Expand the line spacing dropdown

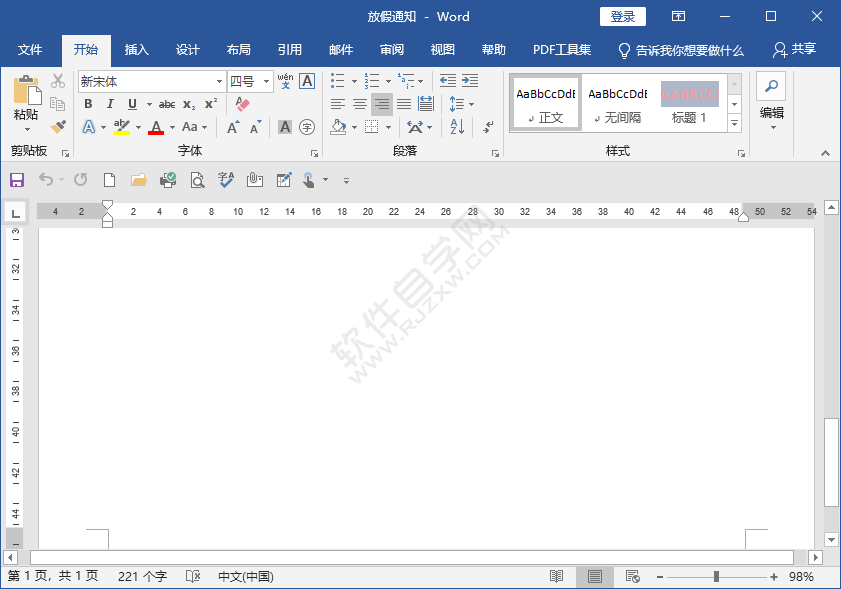(x=472, y=103)
